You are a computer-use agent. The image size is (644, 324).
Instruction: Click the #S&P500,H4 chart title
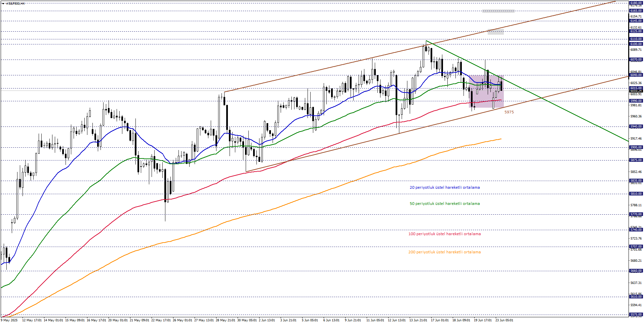pos(15,3)
